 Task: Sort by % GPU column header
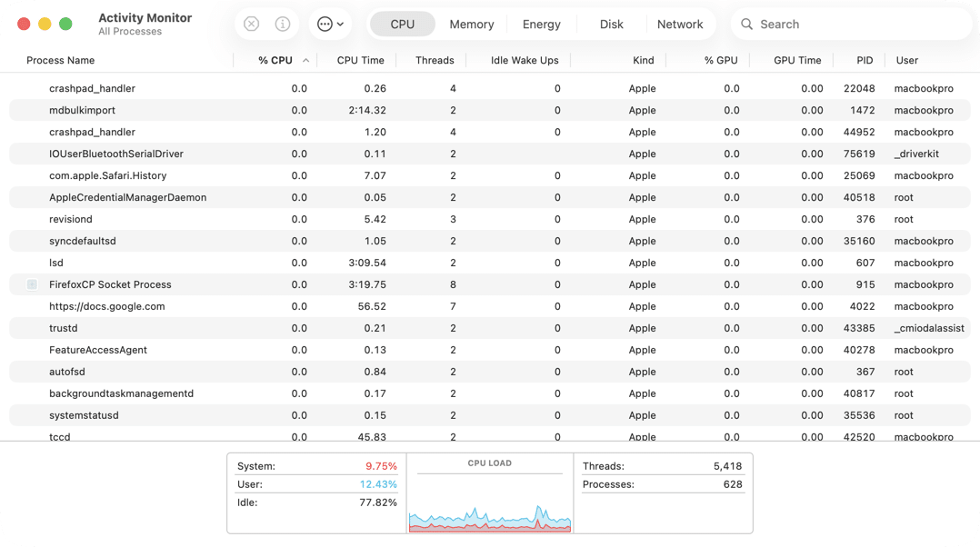point(721,61)
